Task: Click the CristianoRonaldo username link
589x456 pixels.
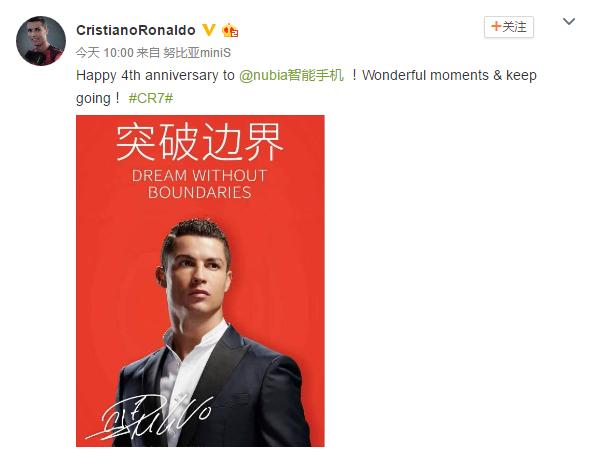Action: pos(136,30)
